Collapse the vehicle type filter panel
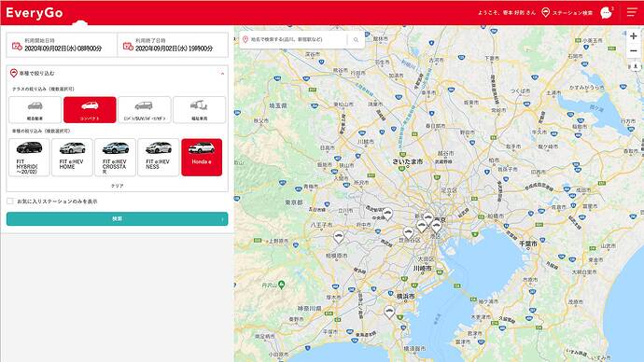Image resolution: width=644 pixels, height=362 pixels. pos(223,74)
